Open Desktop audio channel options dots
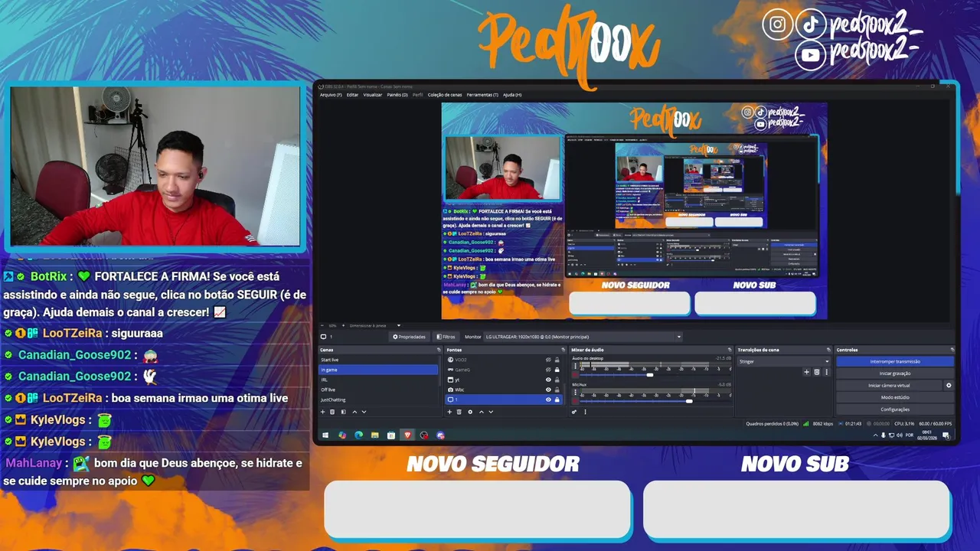This screenshot has height=551, width=980. coord(575,366)
